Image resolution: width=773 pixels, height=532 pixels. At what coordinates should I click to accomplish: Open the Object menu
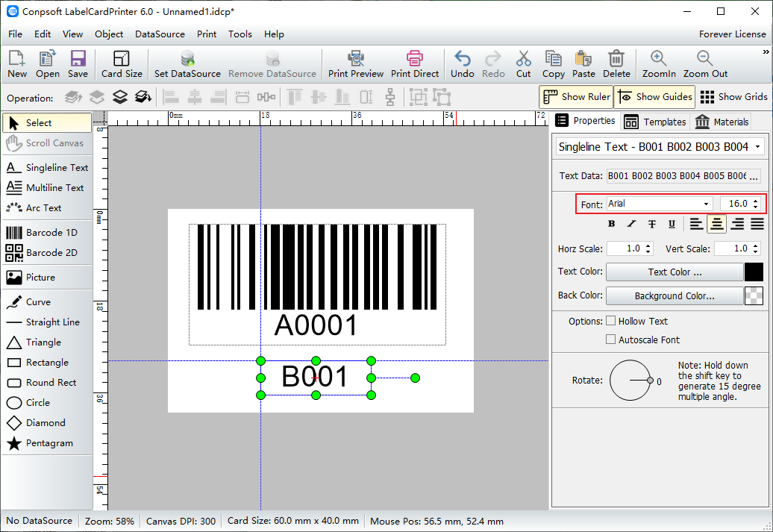point(109,34)
